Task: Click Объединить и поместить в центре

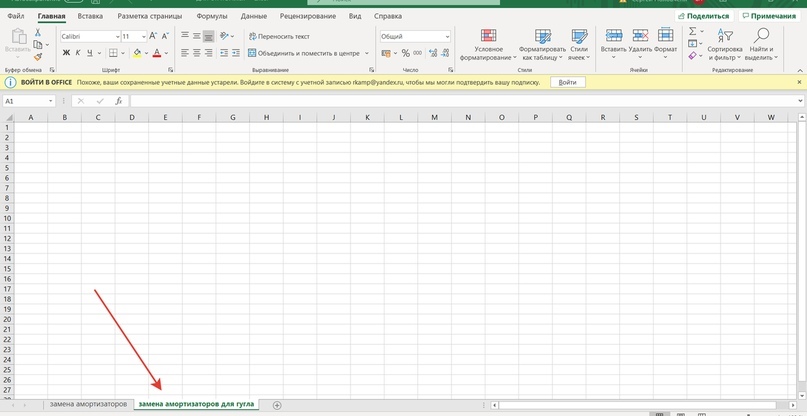Action: (x=304, y=53)
